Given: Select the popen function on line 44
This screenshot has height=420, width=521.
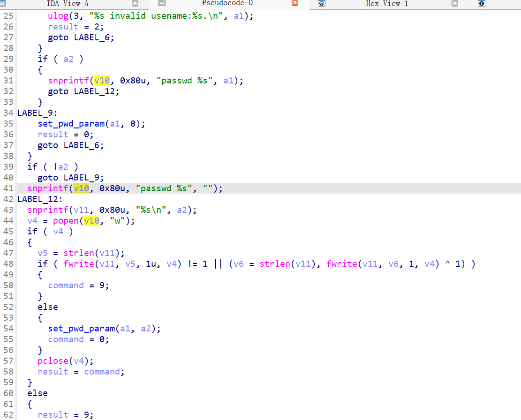Looking at the screenshot, I should point(66,221).
